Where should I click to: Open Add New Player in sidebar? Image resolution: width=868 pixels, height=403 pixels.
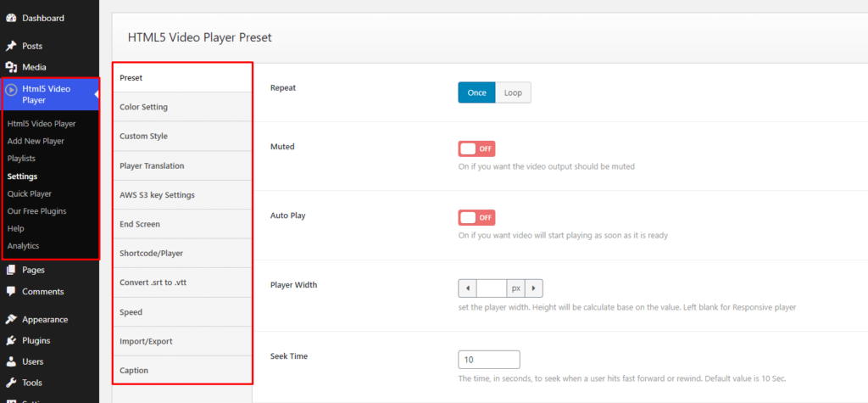click(x=36, y=142)
